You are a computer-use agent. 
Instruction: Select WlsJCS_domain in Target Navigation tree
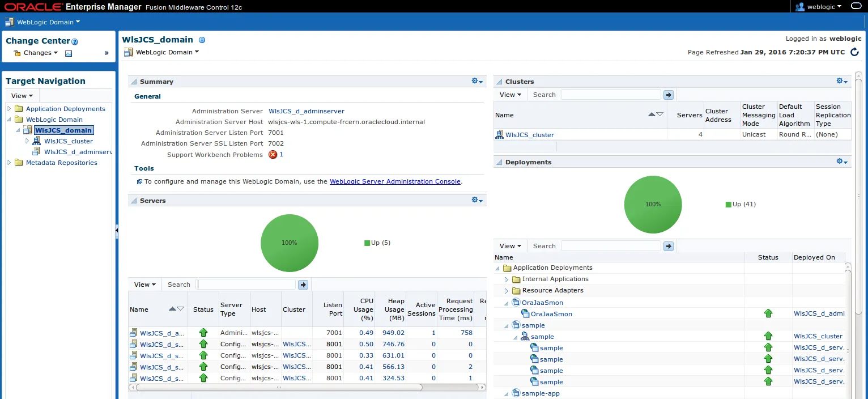[63, 130]
